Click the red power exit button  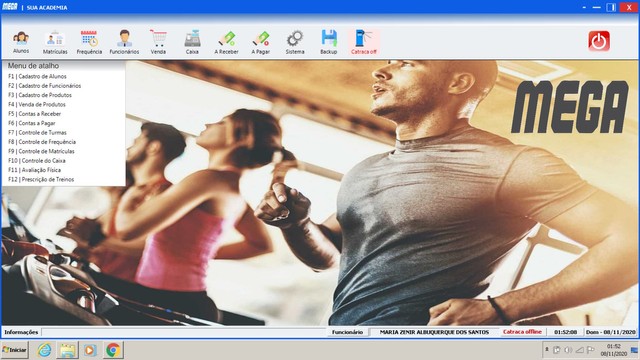(x=599, y=41)
